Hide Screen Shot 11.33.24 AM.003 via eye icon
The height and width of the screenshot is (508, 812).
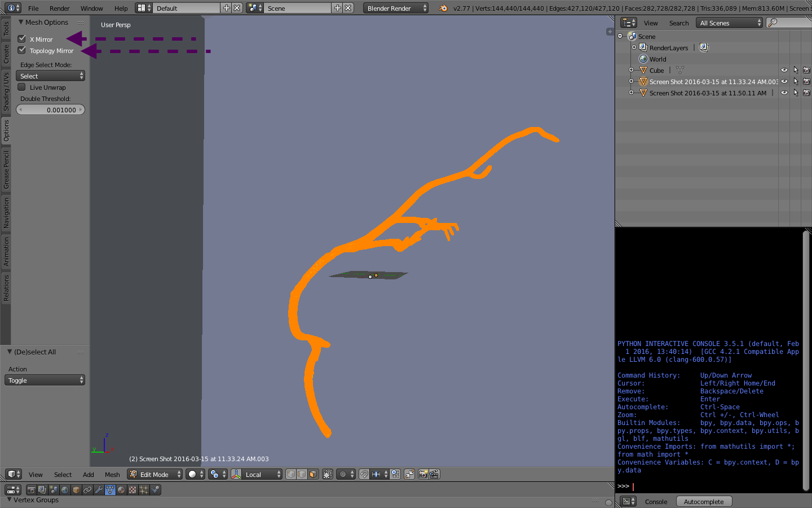pos(784,81)
